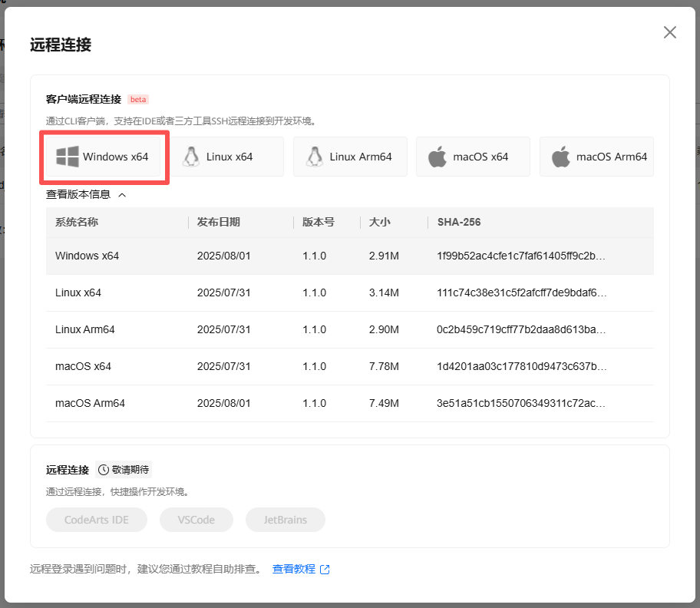Click the Windows logo icon
700x608 pixels.
(x=68, y=157)
